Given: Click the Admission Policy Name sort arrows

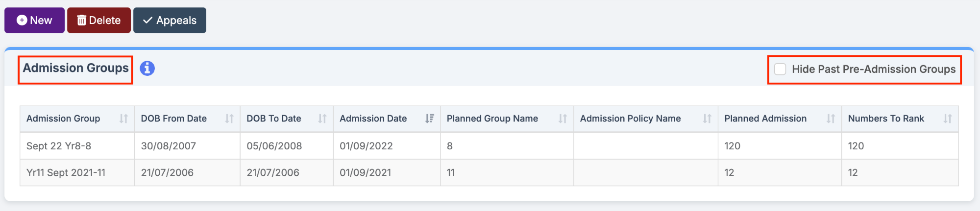Looking at the screenshot, I should click(707, 118).
